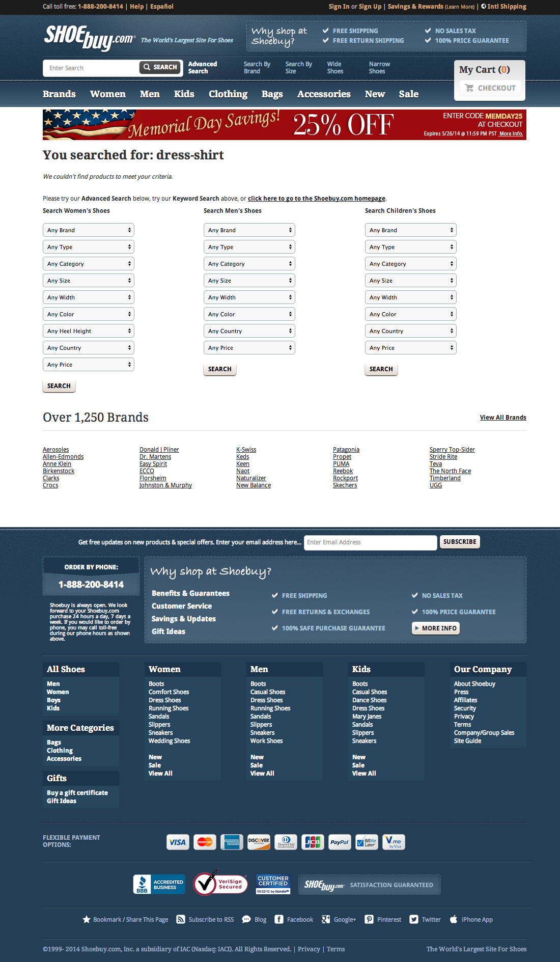
Task: Click the Enter Email Address field
Action: point(371,542)
